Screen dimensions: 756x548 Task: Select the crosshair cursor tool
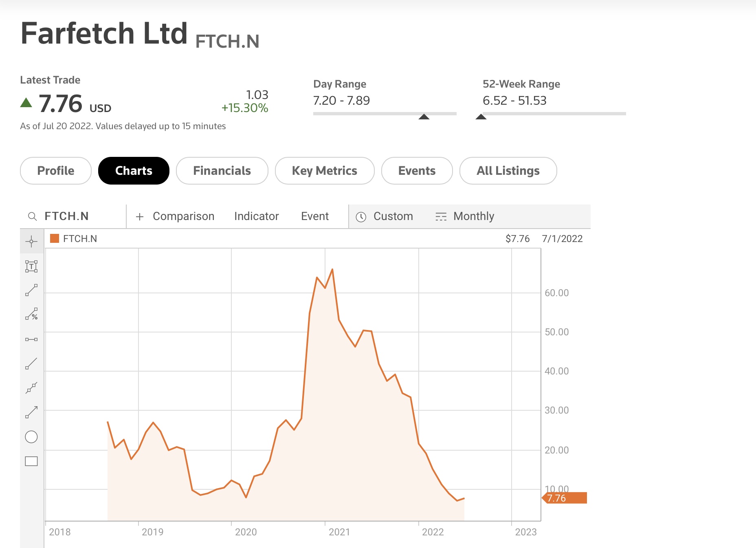coord(31,242)
